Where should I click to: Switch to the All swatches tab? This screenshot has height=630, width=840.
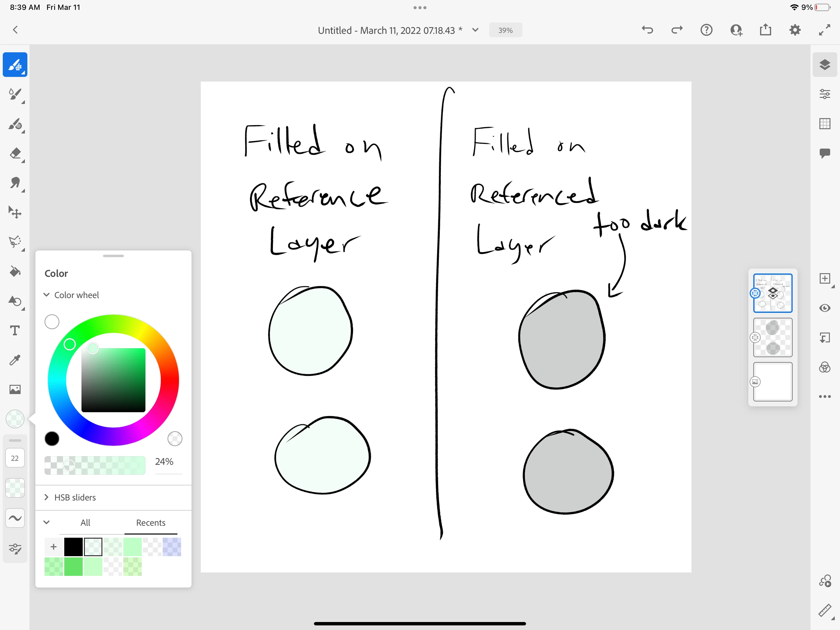[85, 523]
